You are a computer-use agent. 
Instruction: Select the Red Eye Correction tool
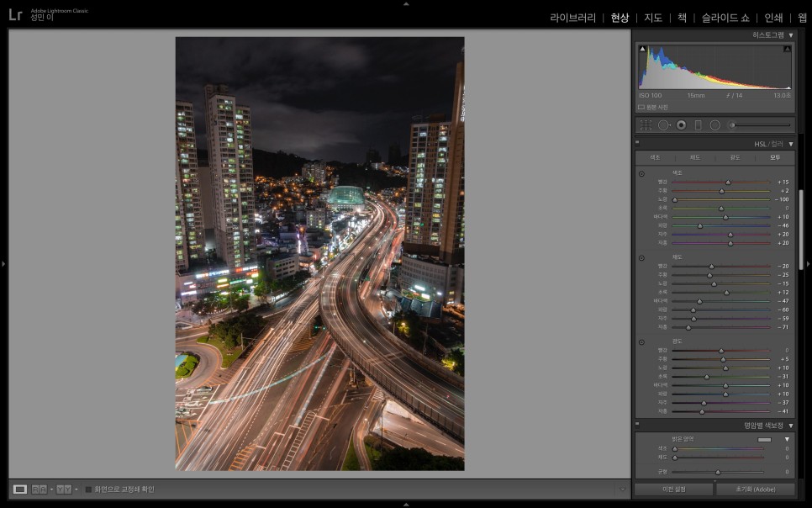click(x=681, y=125)
